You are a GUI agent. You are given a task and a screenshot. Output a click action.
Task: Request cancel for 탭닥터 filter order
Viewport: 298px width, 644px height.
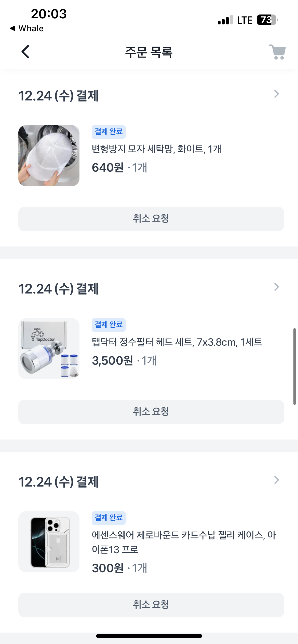(151, 412)
